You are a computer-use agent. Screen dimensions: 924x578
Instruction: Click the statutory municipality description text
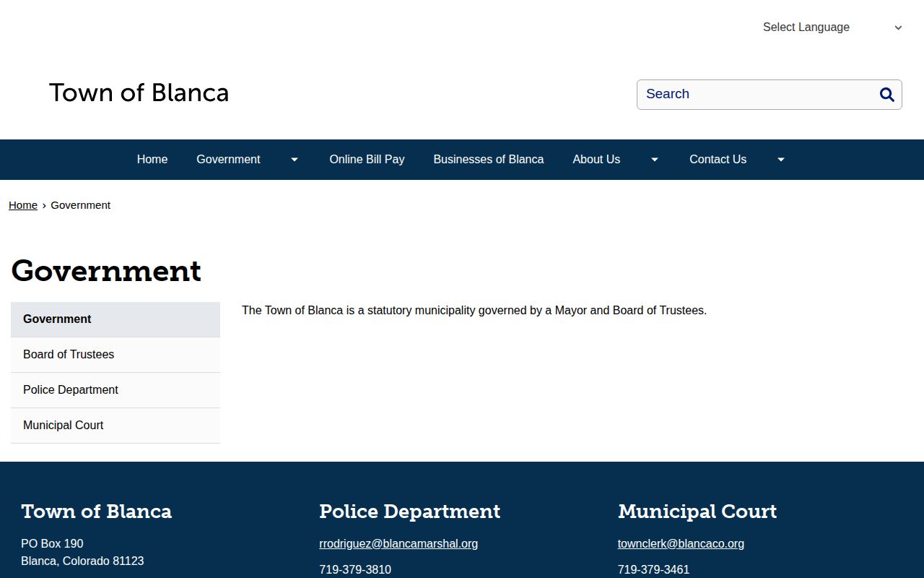point(474,311)
